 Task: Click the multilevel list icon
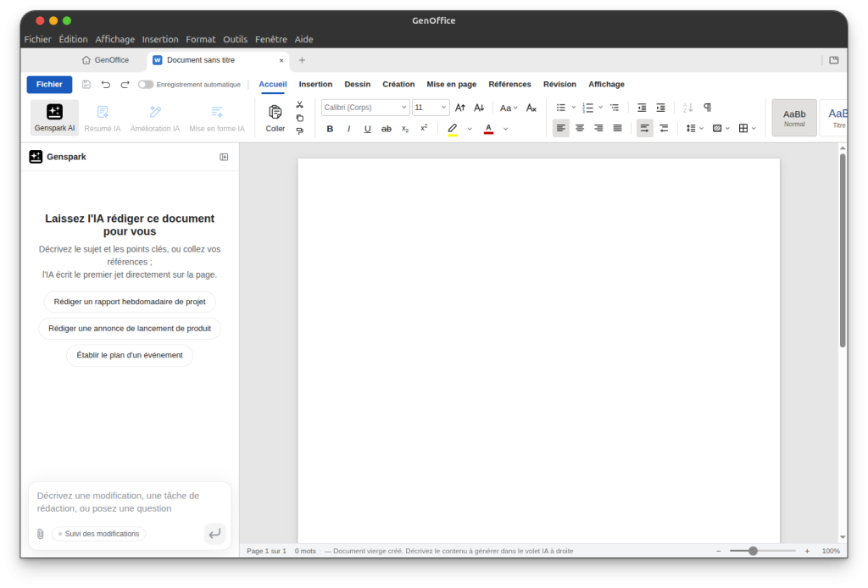pos(615,108)
